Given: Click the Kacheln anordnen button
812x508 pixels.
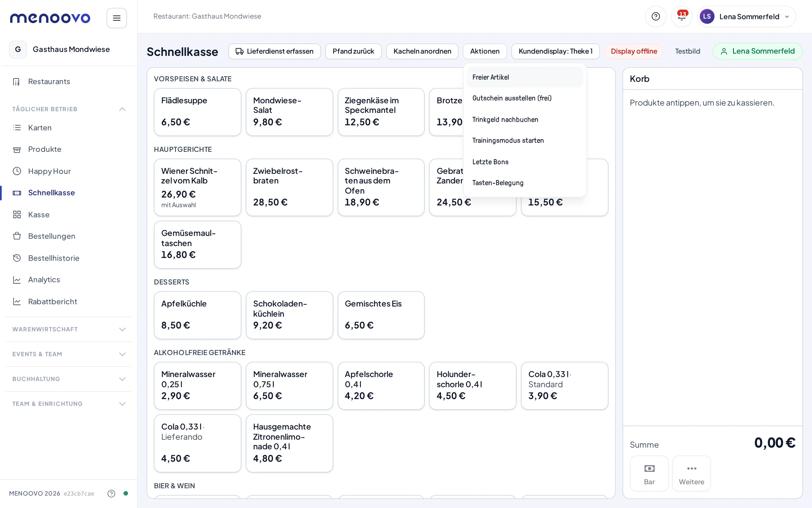Looking at the screenshot, I should coord(422,51).
